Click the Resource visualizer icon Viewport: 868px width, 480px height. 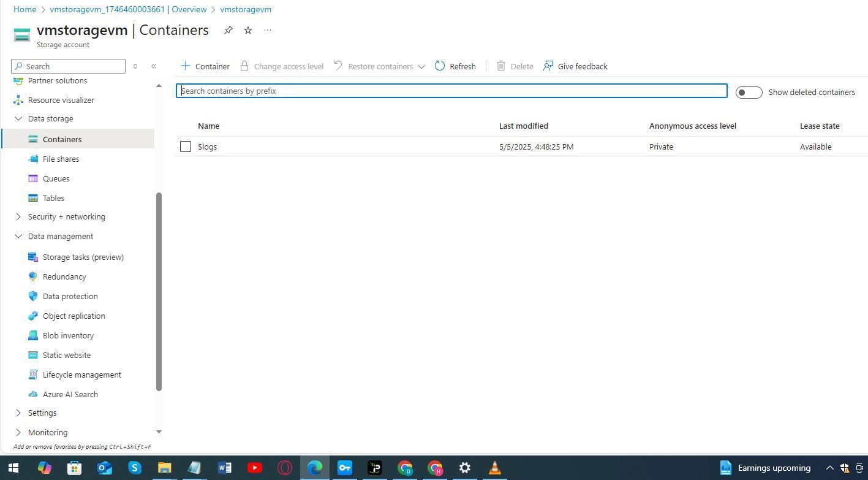point(18,100)
